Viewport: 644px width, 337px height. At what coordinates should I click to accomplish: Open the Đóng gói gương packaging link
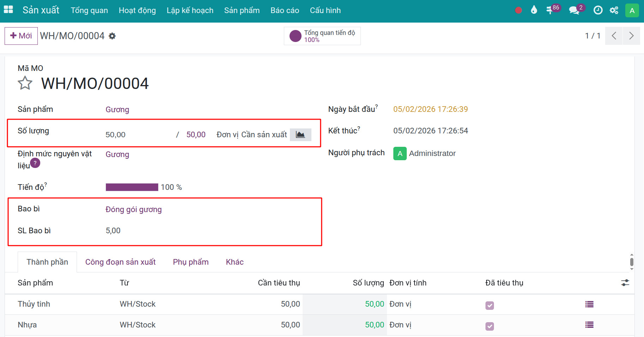tap(133, 209)
